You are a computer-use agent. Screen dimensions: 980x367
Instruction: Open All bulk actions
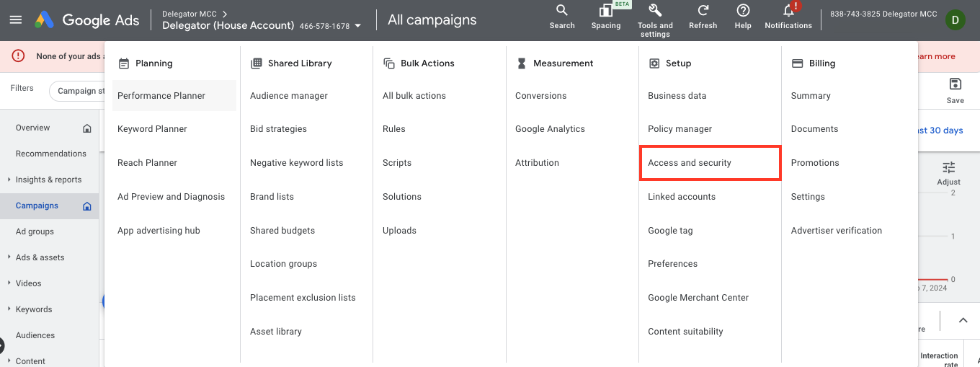[414, 96]
